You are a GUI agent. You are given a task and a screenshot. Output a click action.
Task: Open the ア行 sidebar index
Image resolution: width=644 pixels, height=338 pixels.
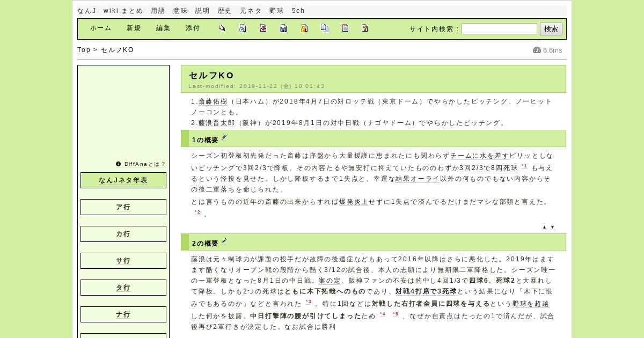(123, 207)
